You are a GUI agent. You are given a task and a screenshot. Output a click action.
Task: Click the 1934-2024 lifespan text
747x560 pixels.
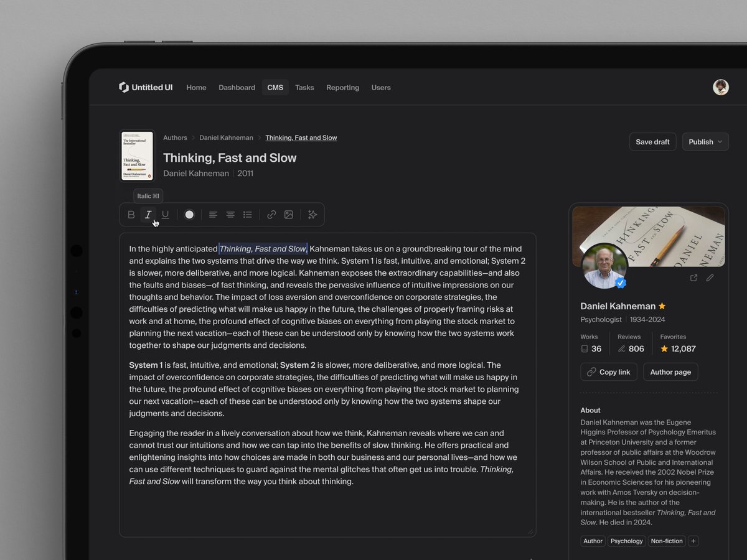click(x=647, y=320)
